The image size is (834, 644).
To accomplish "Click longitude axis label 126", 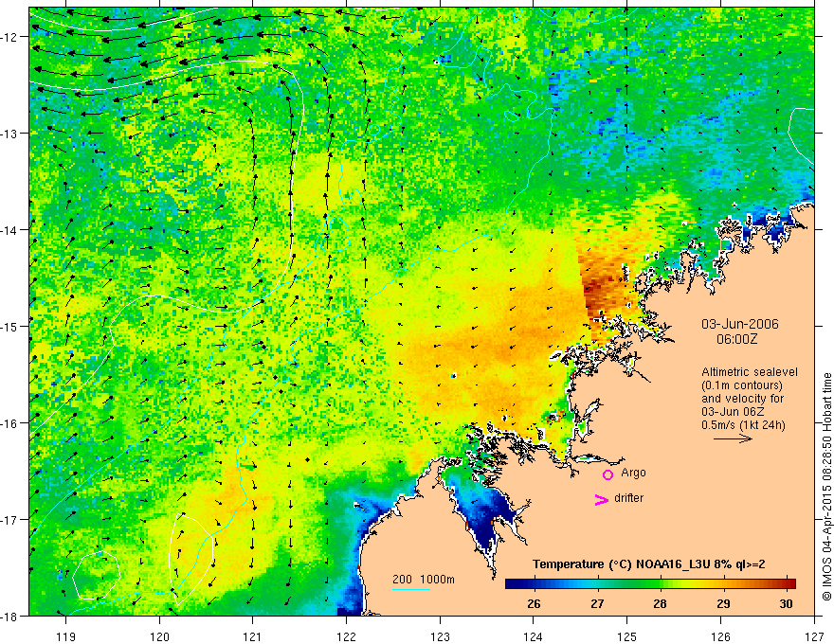I will coord(720,636).
